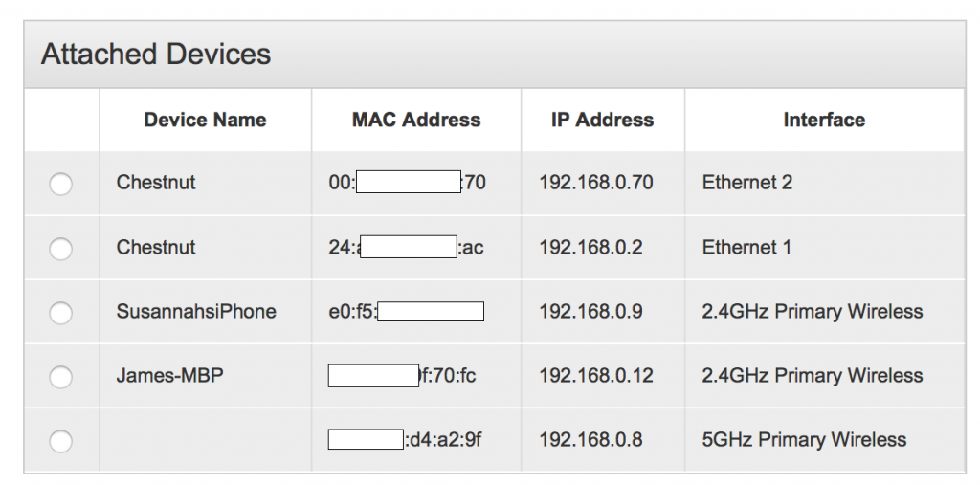Click the 5GHz Primary Wireless interface cell
Screen dimensions: 980x485
point(804,440)
